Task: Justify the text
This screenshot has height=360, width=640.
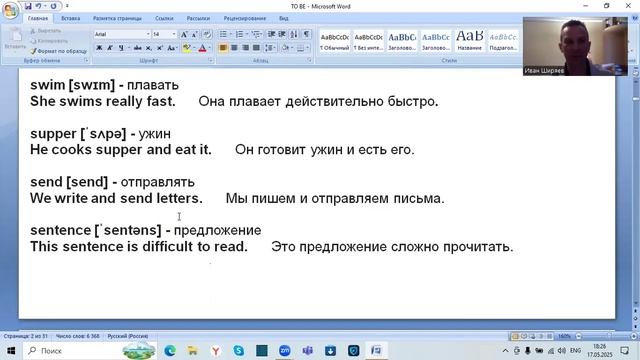Action: tap(256, 48)
